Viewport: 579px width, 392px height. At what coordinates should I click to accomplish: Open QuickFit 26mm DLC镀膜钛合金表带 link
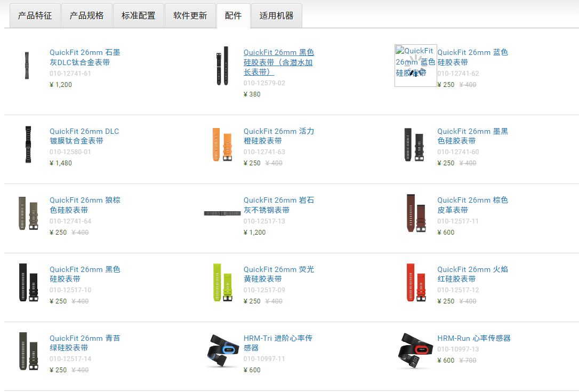tap(84, 136)
